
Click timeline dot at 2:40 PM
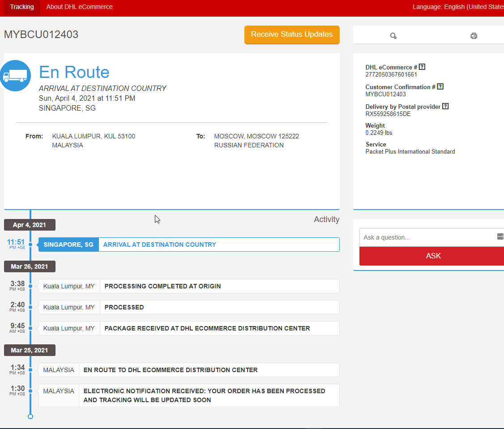[x=30, y=307]
